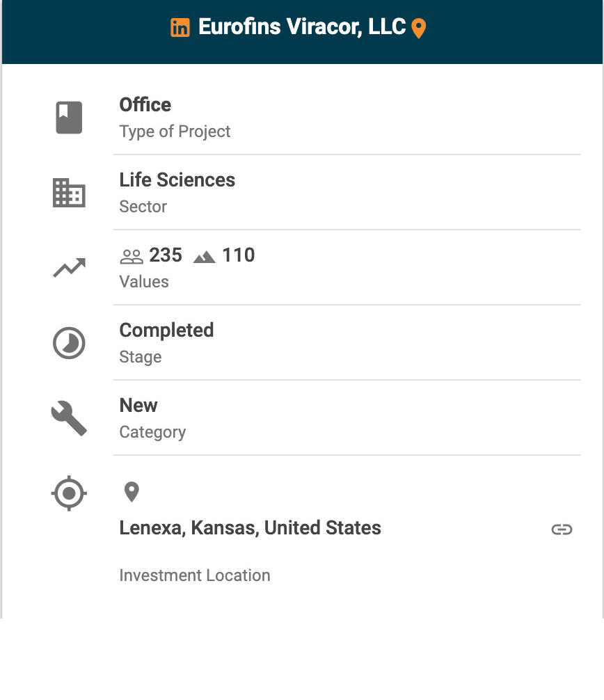Click the Investment Location label
The width and height of the screenshot is (604, 700).
[x=195, y=575]
